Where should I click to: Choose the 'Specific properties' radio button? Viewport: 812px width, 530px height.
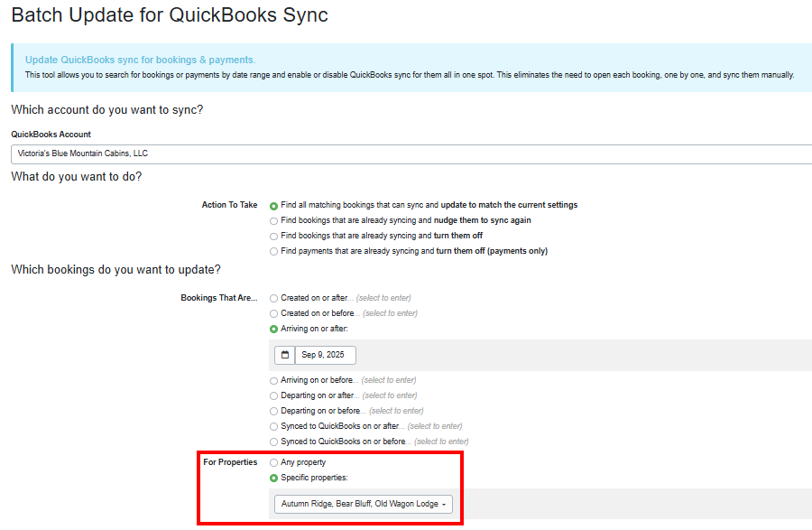point(274,478)
